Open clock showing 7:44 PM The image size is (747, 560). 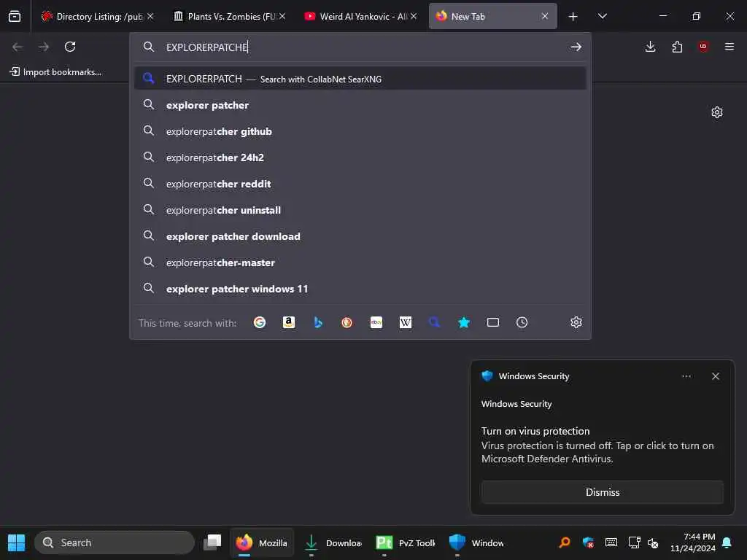(693, 542)
